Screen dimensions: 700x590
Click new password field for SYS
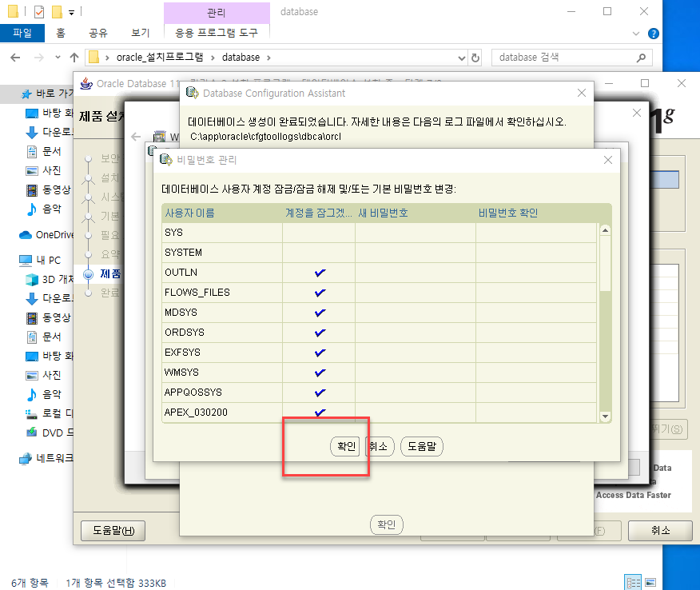[416, 233]
